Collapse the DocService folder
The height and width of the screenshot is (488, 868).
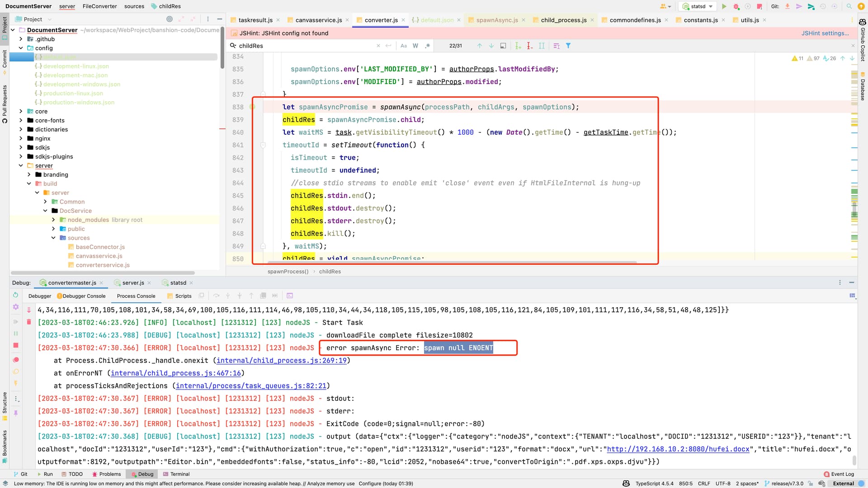45,211
